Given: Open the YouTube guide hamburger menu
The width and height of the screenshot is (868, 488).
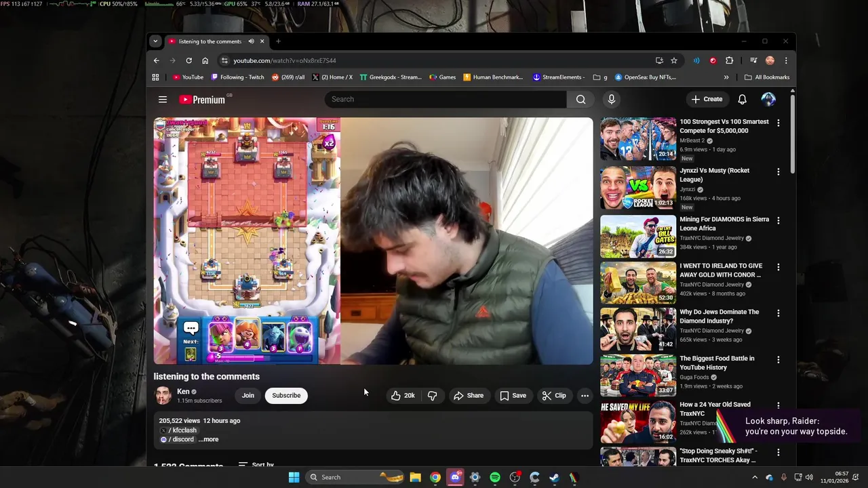Looking at the screenshot, I should point(163,100).
